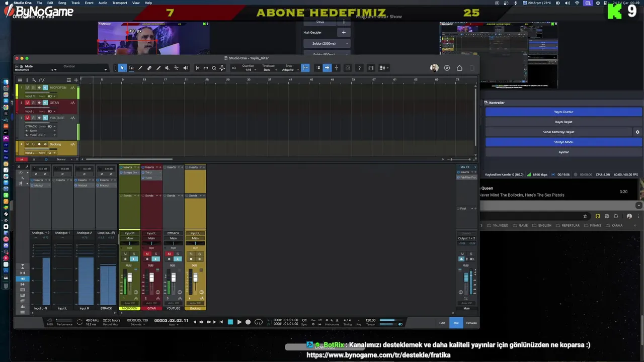Open the Audio menu
Viewport: 644px width, 362px height.
[103, 3]
